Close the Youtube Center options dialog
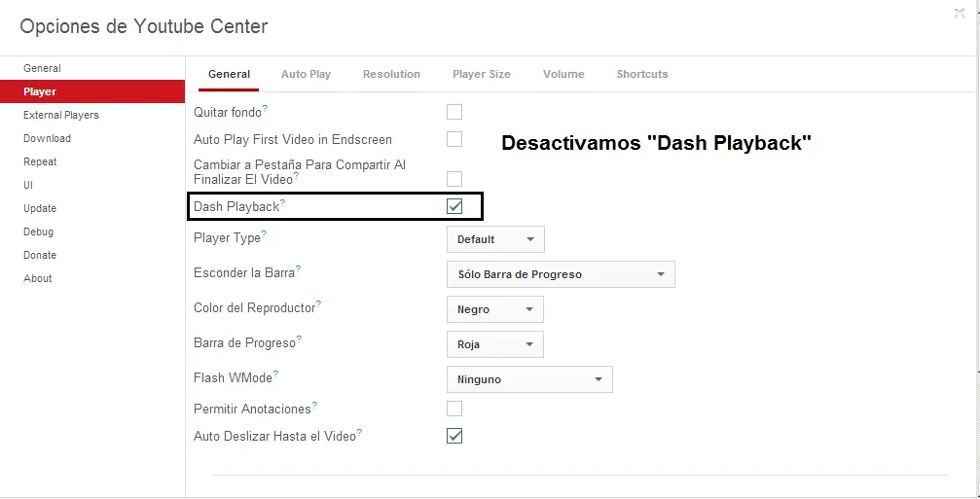Viewport: 980px width, 499px height. (960, 13)
